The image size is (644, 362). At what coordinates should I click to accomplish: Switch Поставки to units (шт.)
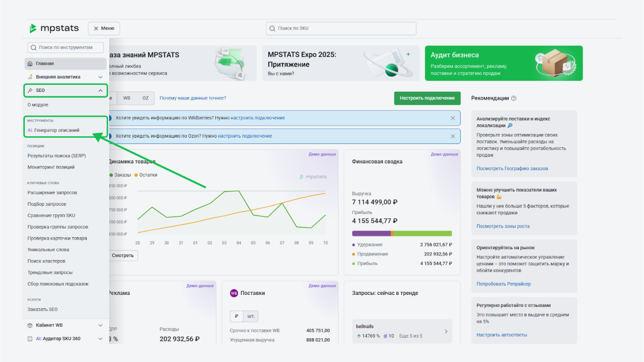(251, 317)
